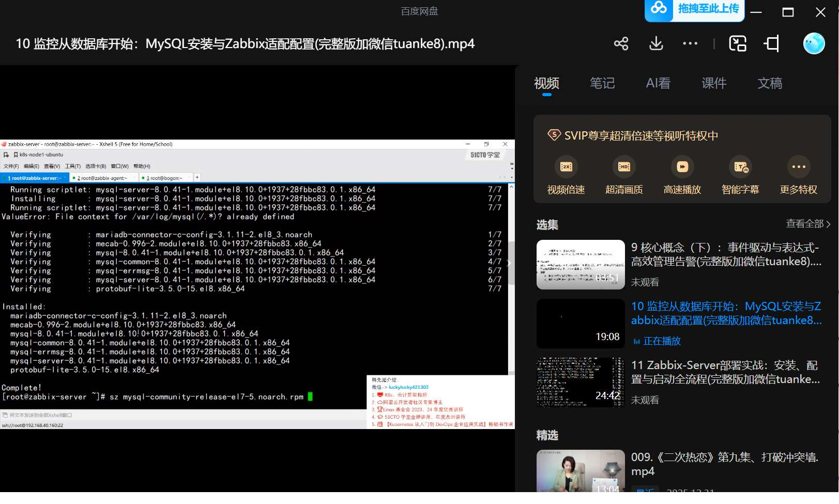Download the current video
839x504 pixels.
[x=655, y=43]
